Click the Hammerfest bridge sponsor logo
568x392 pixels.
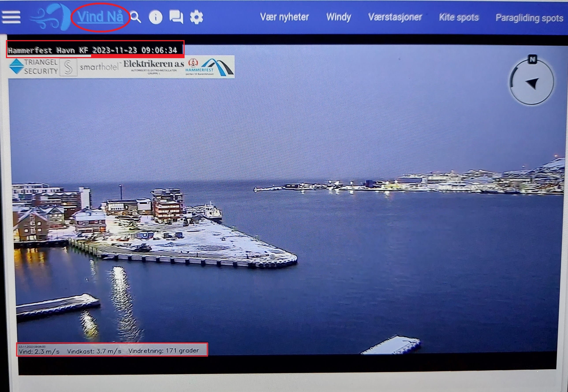(x=210, y=67)
